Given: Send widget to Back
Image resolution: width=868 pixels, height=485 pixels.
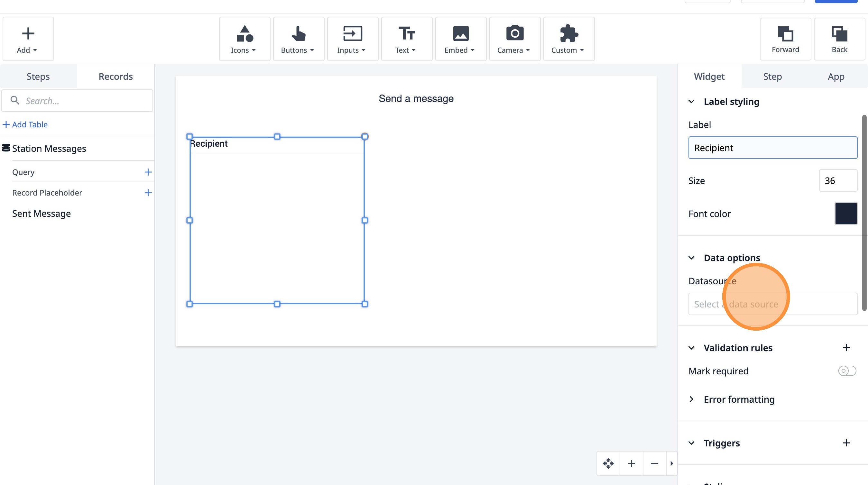Looking at the screenshot, I should 839,39.
